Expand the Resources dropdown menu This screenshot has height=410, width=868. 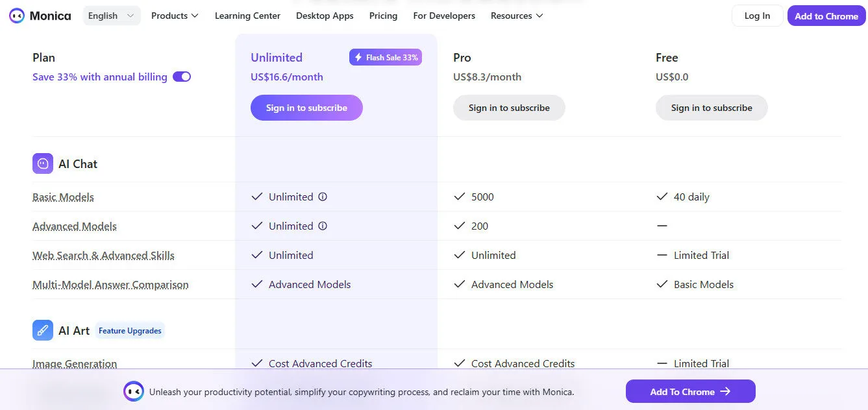(516, 16)
